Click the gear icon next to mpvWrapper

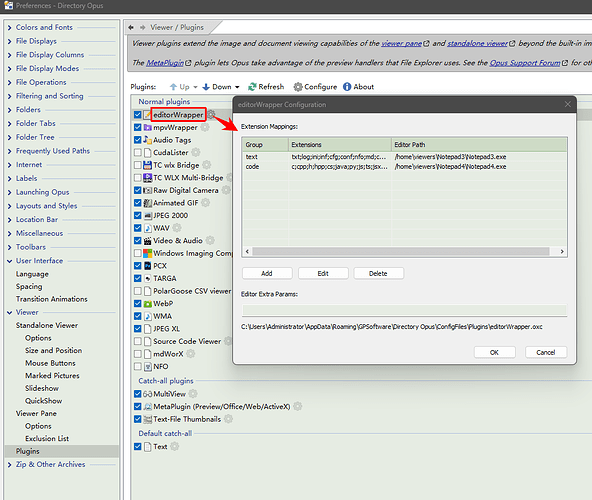205,127
